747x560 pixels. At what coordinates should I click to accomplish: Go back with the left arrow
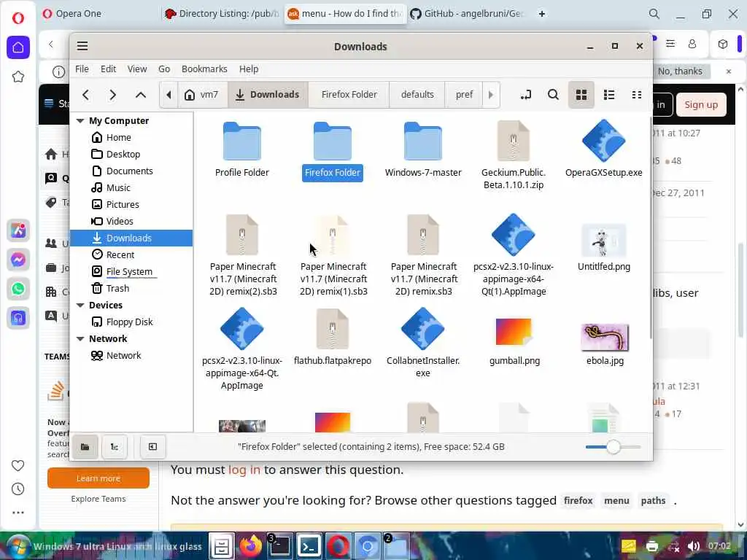click(x=86, y=95)
